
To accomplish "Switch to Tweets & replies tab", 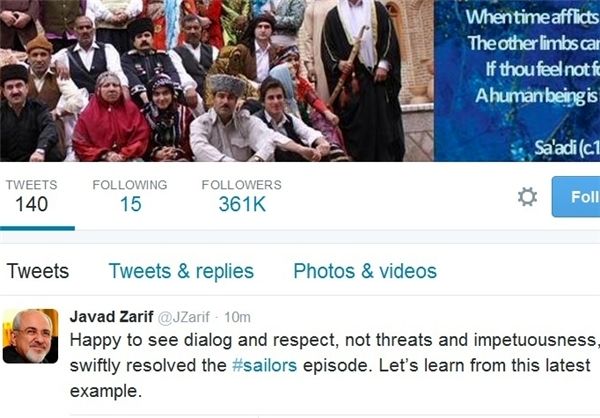I will coord(181,271).
